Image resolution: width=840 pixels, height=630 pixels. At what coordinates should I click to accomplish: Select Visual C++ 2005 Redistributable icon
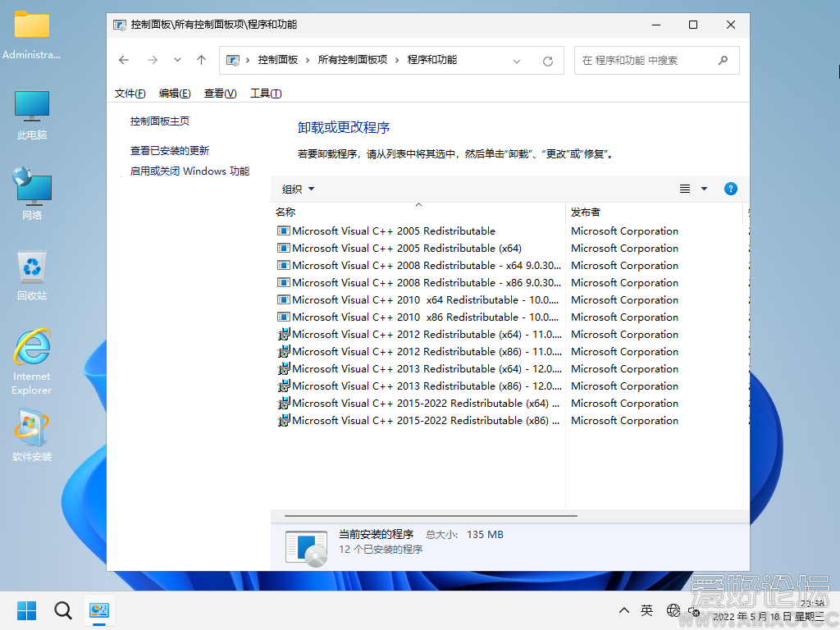pos(283,231)
